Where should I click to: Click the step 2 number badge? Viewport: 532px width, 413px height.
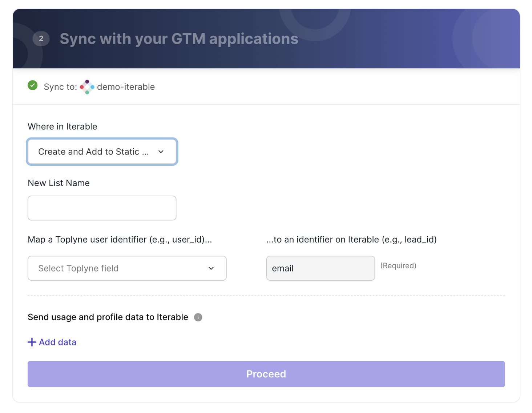(41, 39)
